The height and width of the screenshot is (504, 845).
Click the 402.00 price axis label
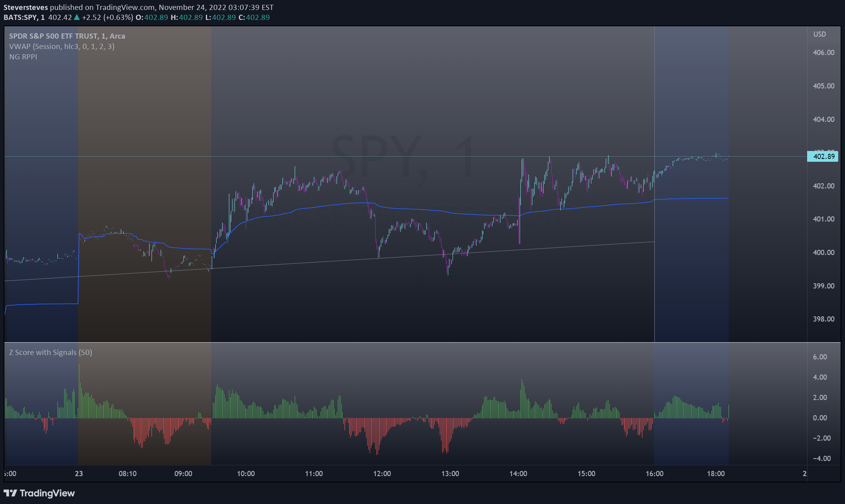[x=823, y=186]
